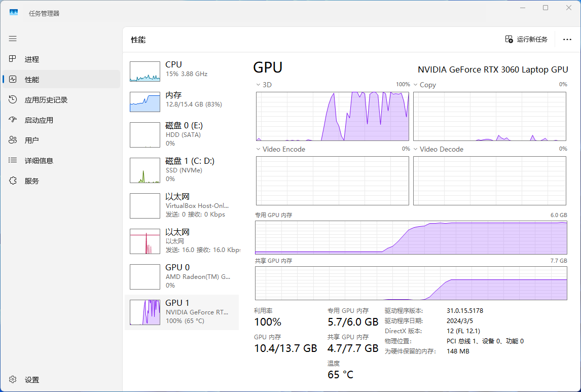Click the 运行新任务 button
The height and width of the screenshot is (392, 581).
coord(526,40)
